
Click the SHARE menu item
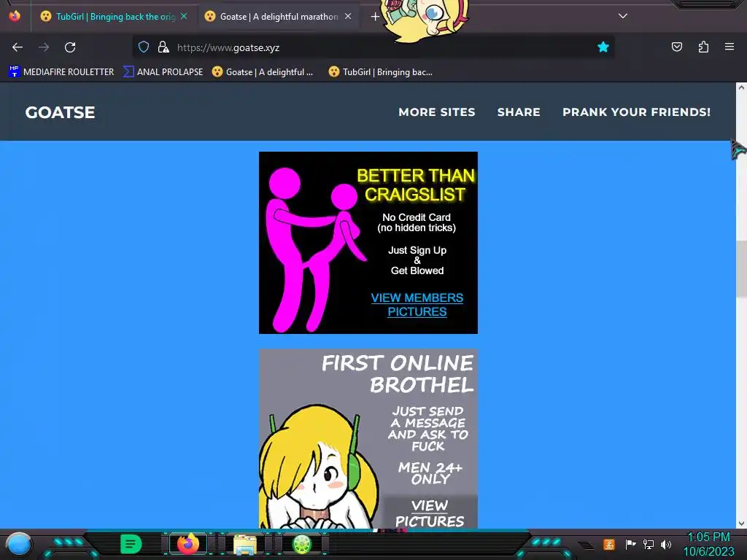point(519,112)
